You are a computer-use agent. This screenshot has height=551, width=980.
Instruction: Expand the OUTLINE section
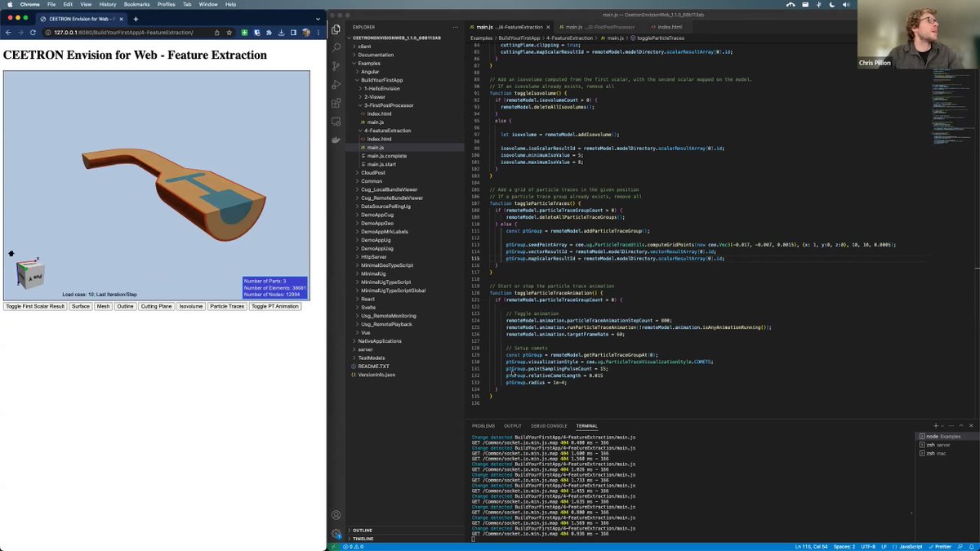[363, 531]
